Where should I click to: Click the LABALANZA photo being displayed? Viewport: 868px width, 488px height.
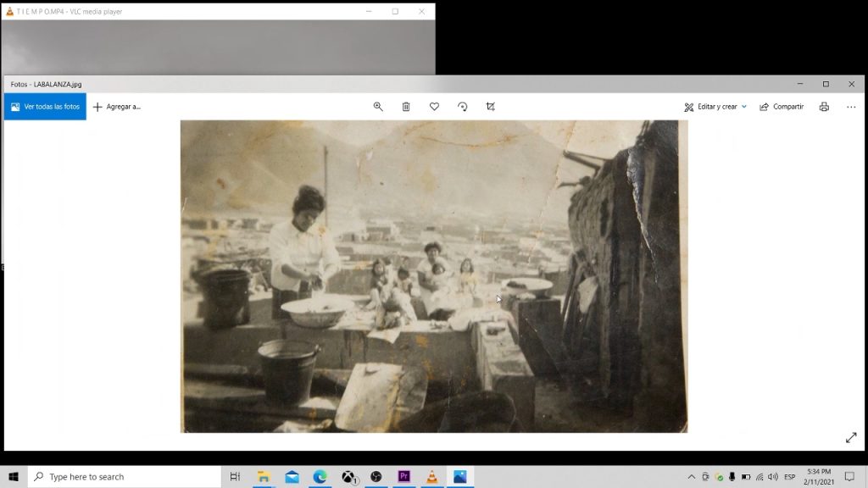coord(434,276)
